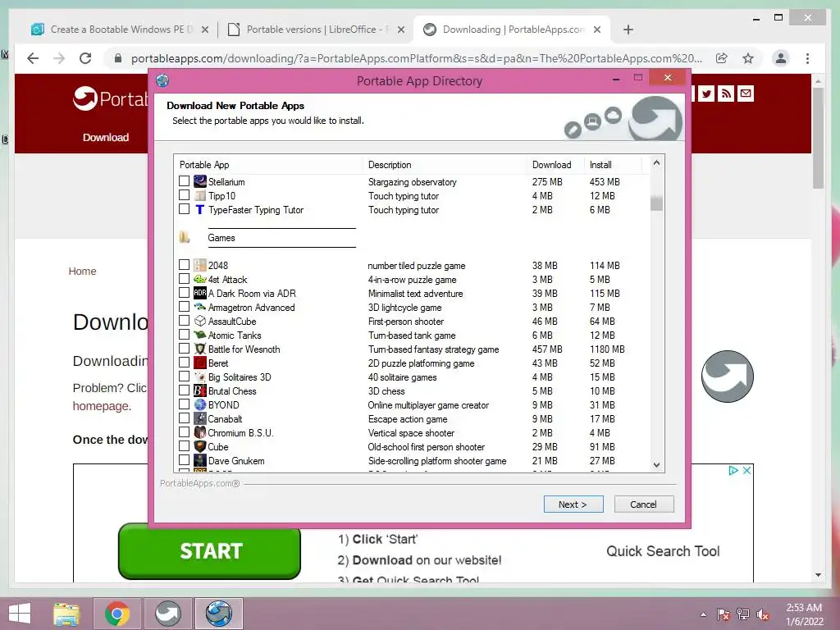Open File Explorer from taskbar
The height and width of the screenshot is (630, 840).
coord(66,614)
